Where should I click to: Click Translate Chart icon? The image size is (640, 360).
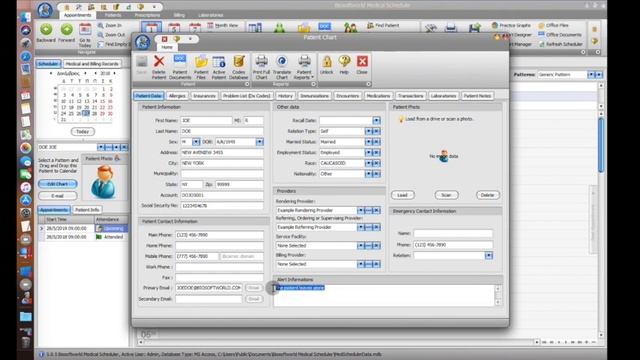(x=282, y=67)
